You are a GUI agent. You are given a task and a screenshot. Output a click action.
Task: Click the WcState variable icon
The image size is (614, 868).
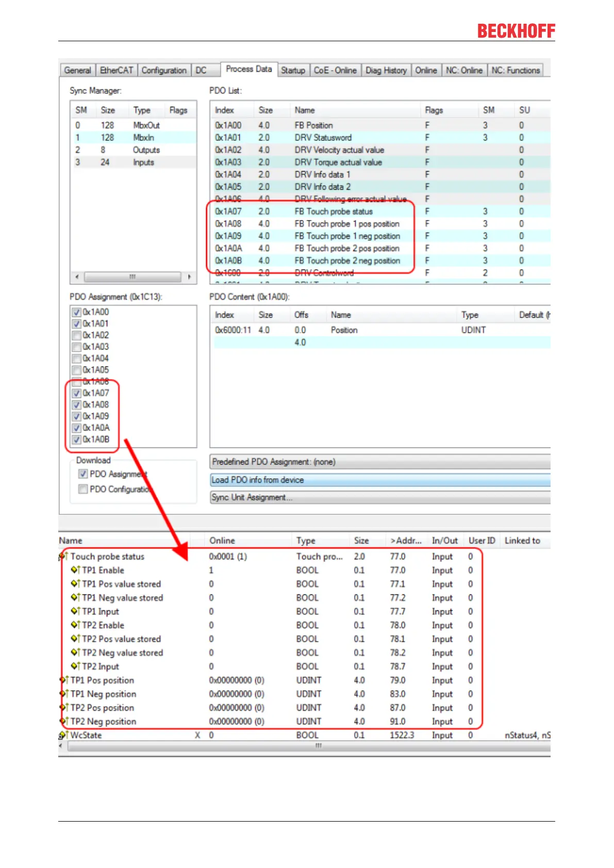pos(64,735)
